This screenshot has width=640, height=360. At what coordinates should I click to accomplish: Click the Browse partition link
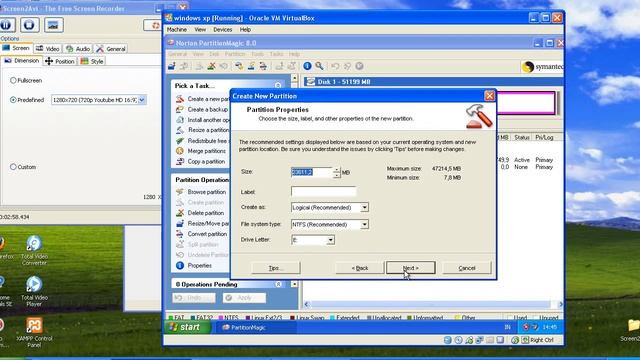click(x=207, y=192)
